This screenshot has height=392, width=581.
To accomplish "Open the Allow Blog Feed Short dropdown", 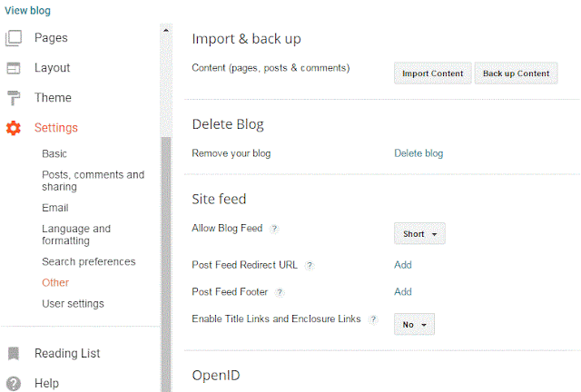I will tap(419, 234).
